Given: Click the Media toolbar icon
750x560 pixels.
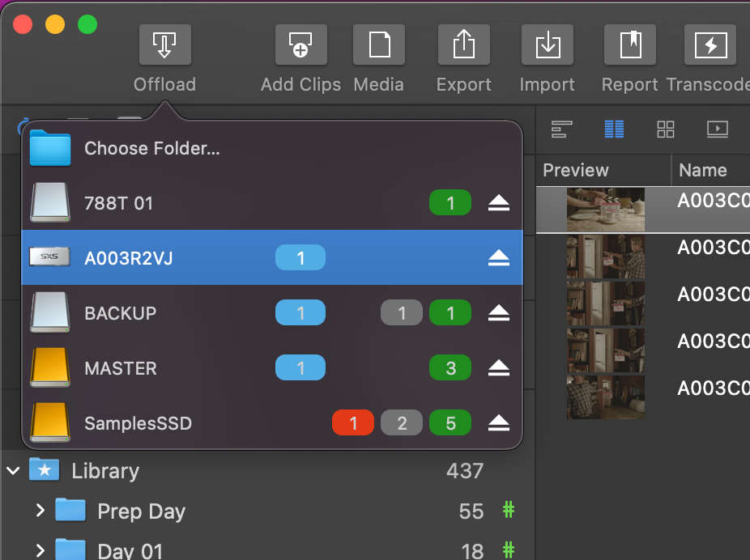Looking at the screenshot, I should coord(378,45).
